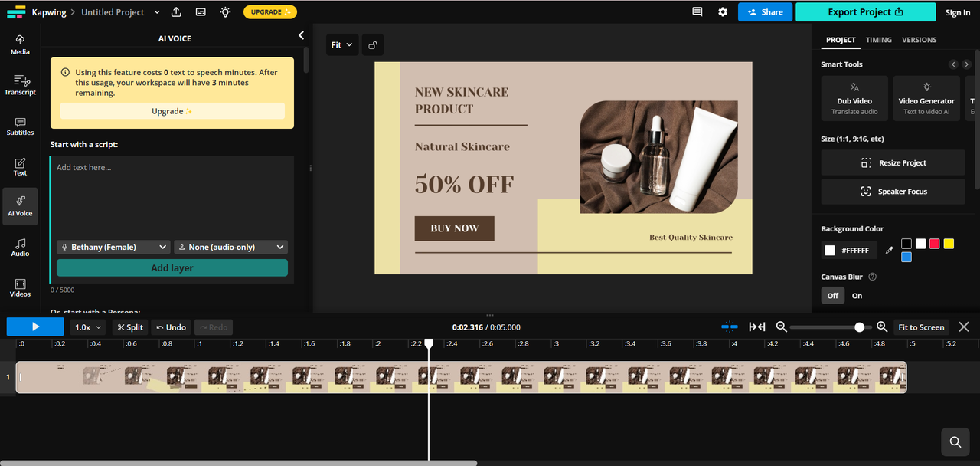Click Export Project button

coord(865,12)
